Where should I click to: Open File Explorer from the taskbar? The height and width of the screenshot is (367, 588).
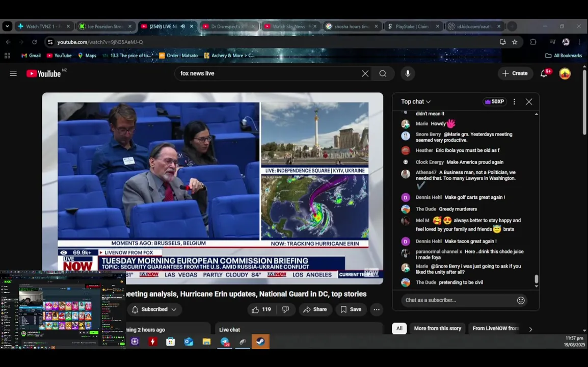[207, 342]
